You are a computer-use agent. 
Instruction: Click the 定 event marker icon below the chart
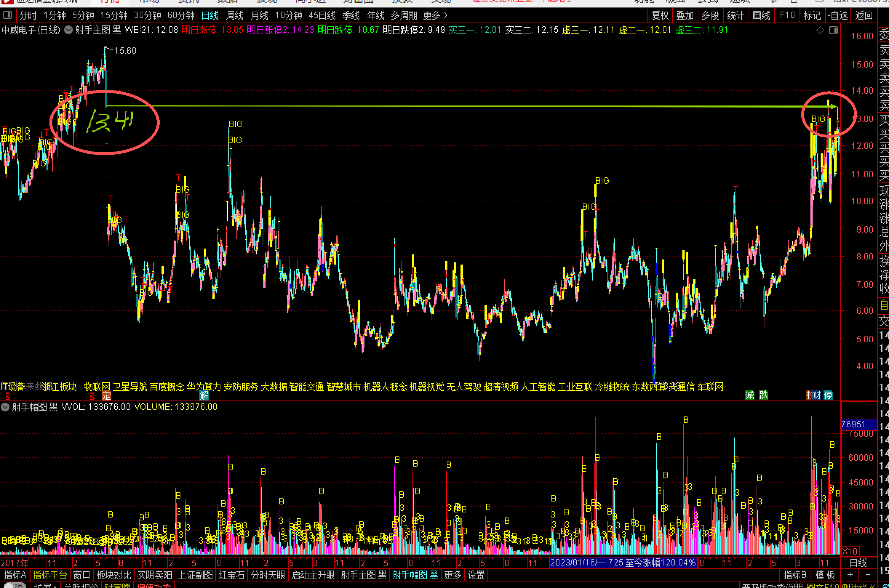coord(107,395)
